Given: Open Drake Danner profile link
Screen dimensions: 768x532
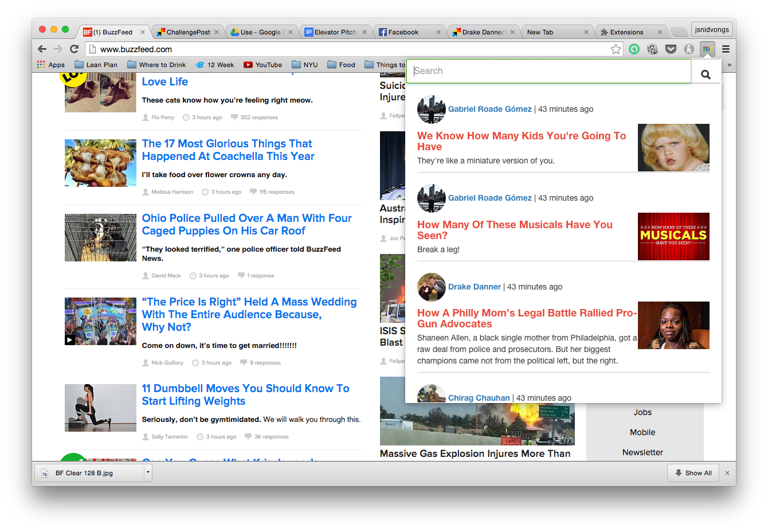Looking at the screenshot, I should click(x=475, y=287).
